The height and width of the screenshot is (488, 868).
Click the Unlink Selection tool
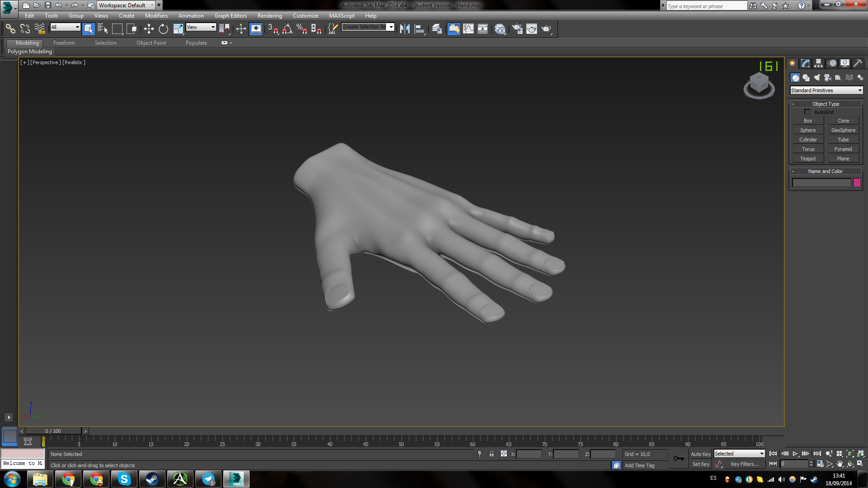click(25, 29)
